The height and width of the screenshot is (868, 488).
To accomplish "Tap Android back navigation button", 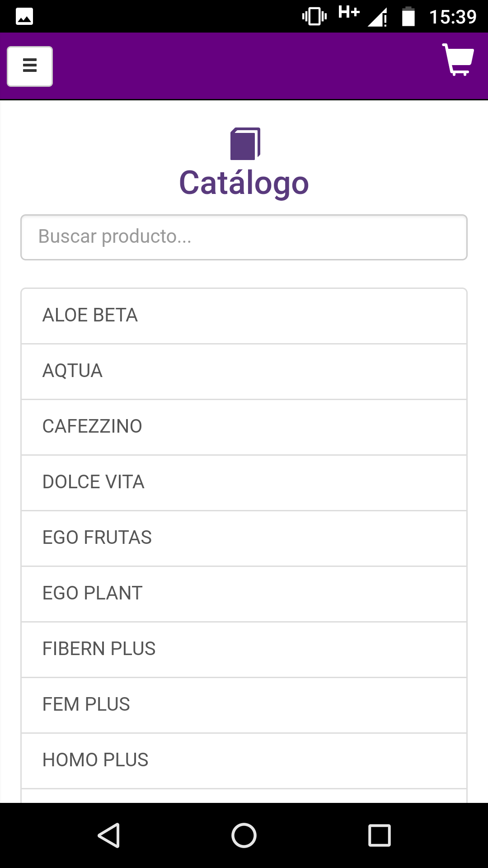I will 109,835.
